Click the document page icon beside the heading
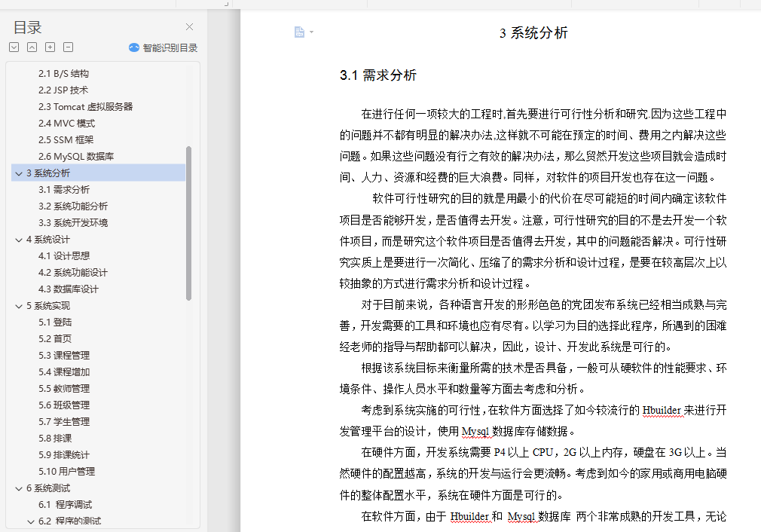 pyautogui.click(x=299, y=32)
